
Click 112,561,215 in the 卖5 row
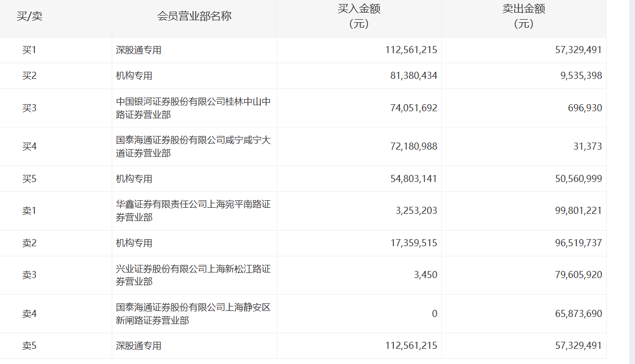pos(411,346)
